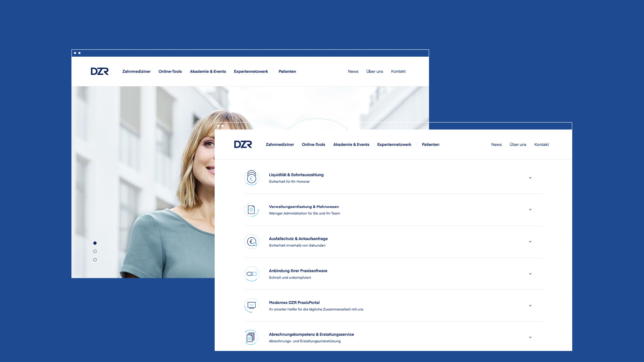This screenshot has width=644, height=362.
Task: Click the 'Sicherheit für Ihr Honorar' subtitle
Action: pyautogui.click(x=289, y=182)
